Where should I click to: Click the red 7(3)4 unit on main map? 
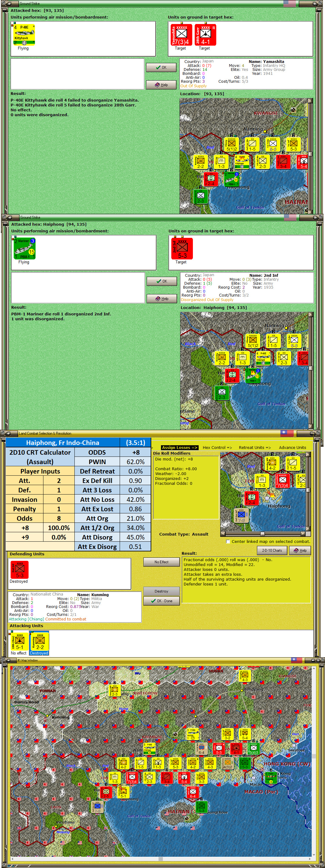click(x=132, y=778)
